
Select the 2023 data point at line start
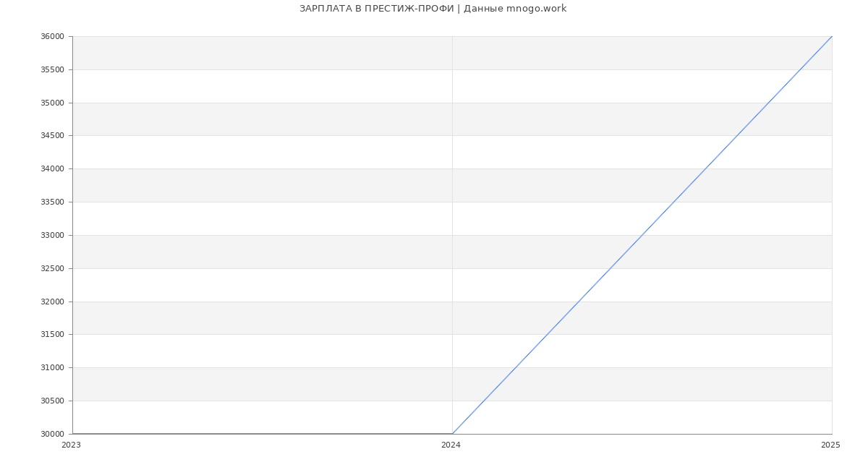(73, 434)
